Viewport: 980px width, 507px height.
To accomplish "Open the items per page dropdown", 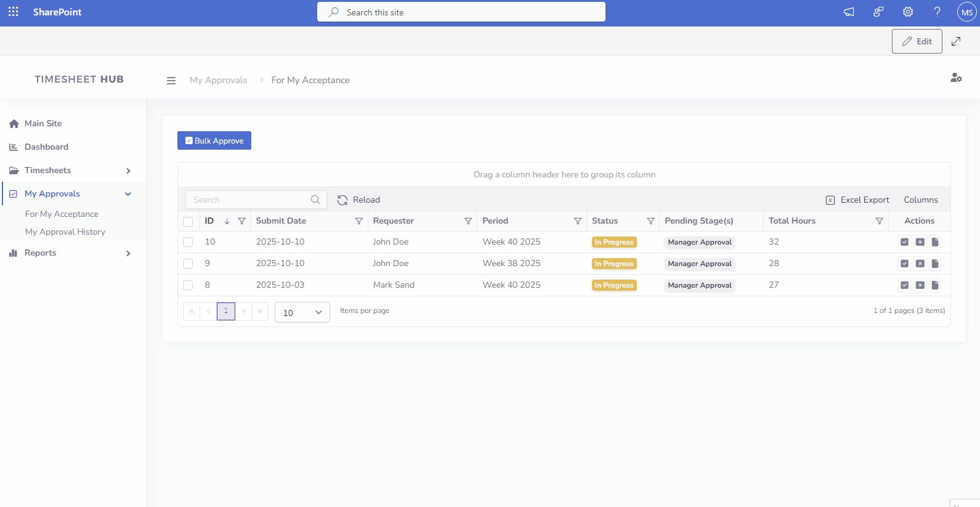I will tap(302, 312).
